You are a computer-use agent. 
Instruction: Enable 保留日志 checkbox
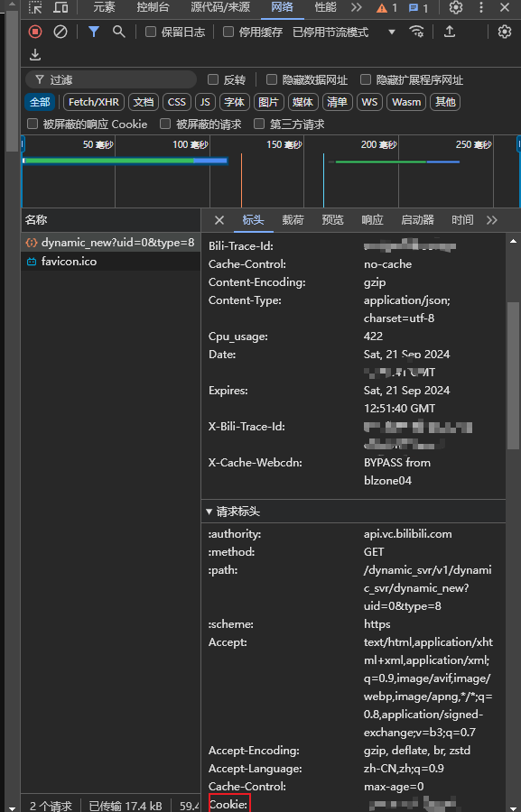coord(151,32)
